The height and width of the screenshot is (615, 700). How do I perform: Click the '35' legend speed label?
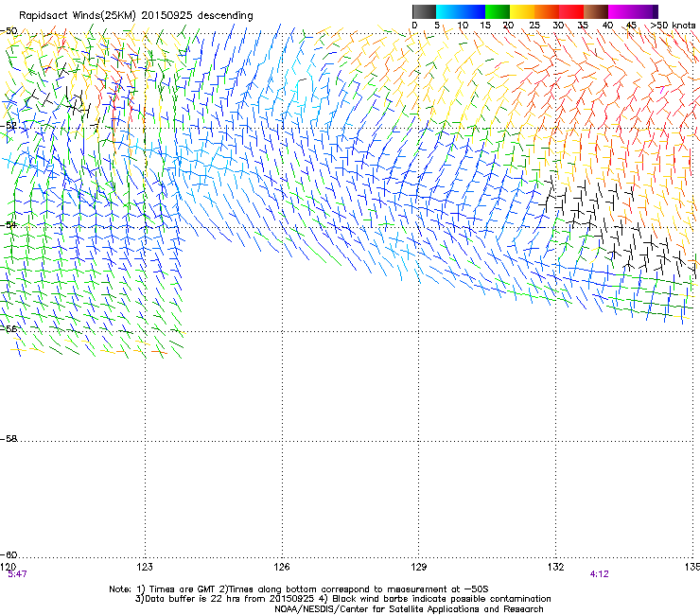pos(583,26)
